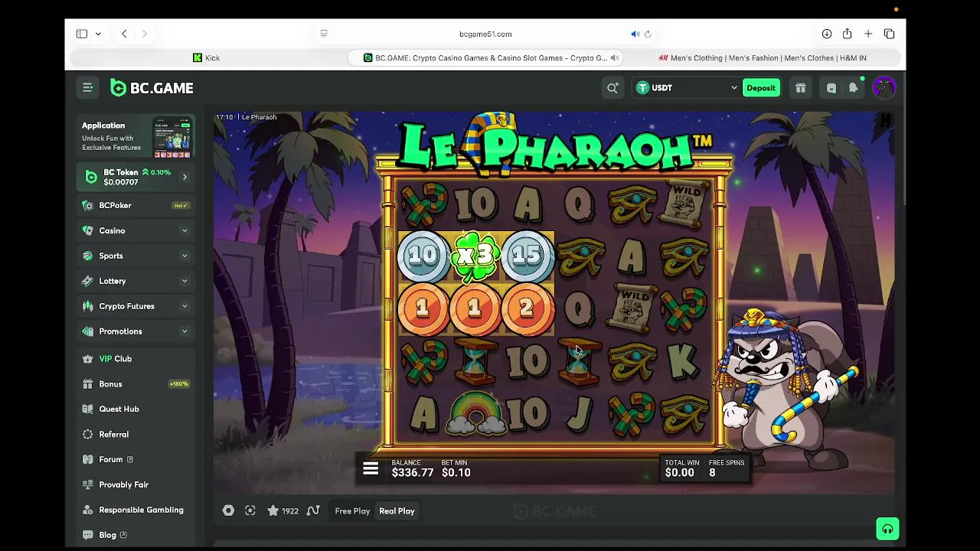Open the Blog external link
This screenshot has width=980, height=551.
[136, 535]
